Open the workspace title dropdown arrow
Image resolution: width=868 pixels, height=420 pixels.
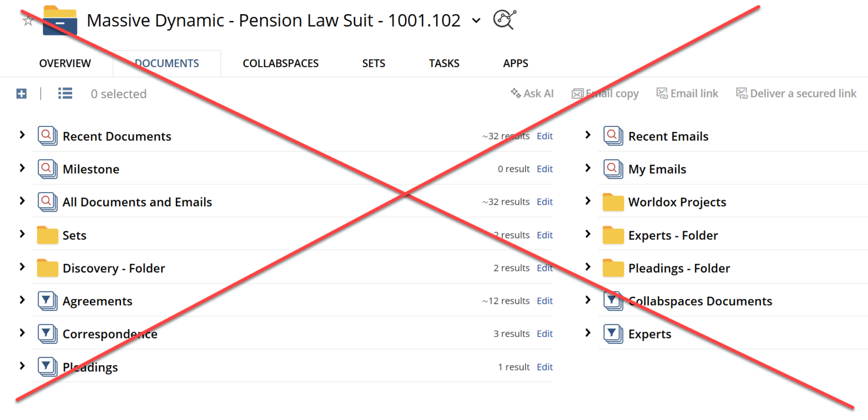click(x=476, y=21)
